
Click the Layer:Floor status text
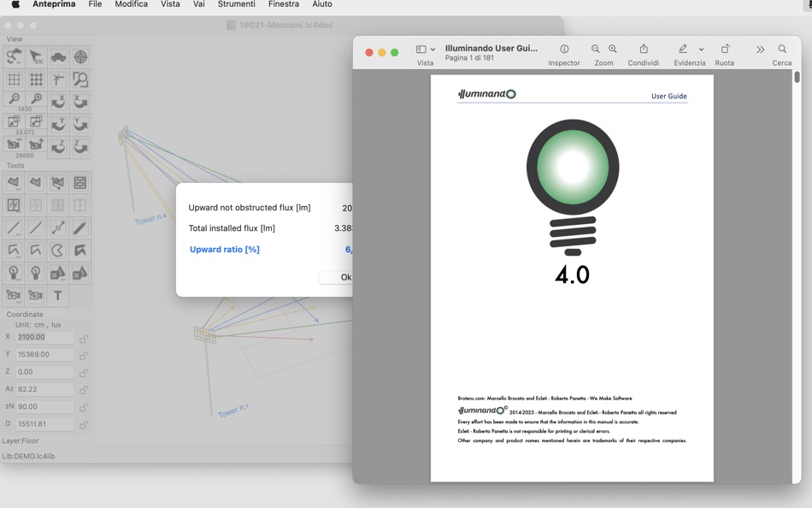point(21,440)
